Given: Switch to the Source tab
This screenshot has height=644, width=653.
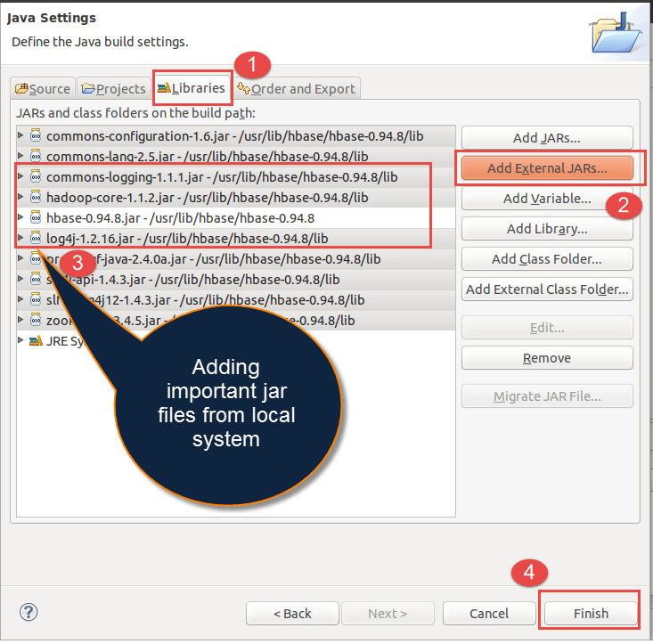Looking at the screenshot, I should click(x=43, y=88).
